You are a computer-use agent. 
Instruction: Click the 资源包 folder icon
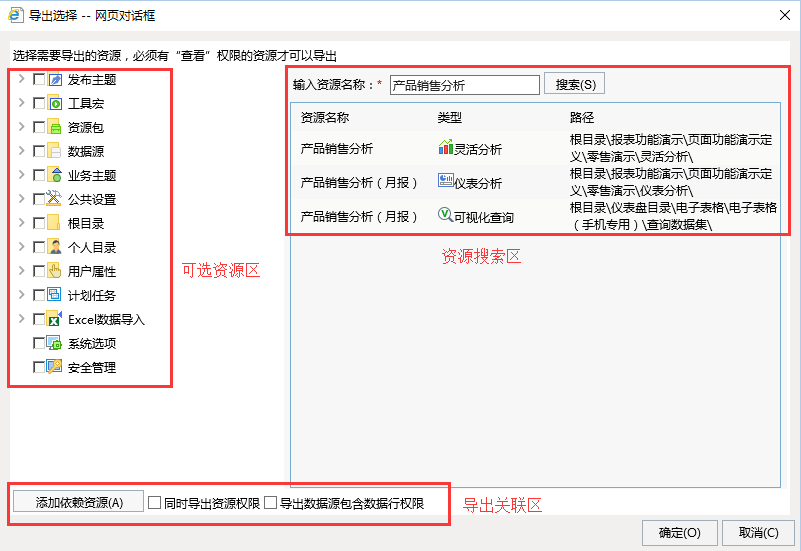coord(55,127)
